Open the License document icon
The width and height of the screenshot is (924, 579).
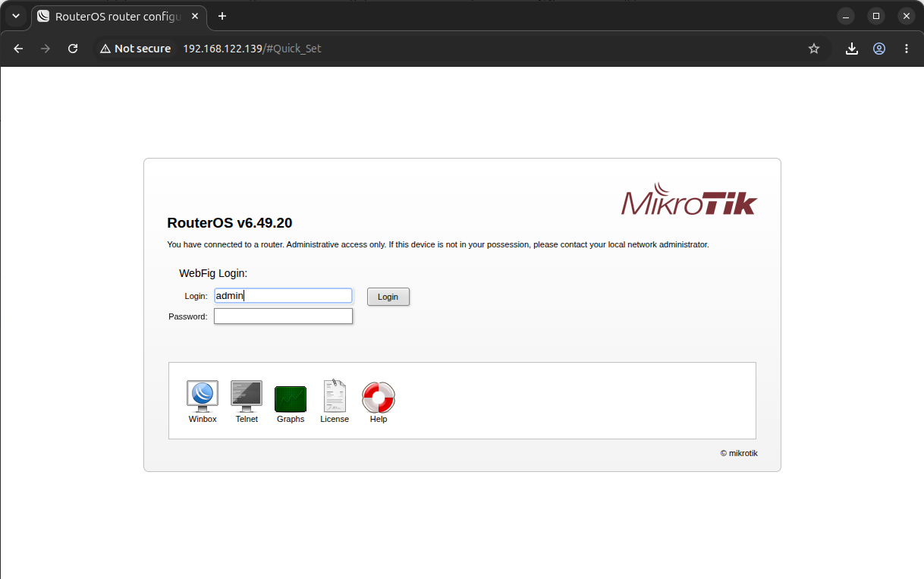click(x=335, y=396)
